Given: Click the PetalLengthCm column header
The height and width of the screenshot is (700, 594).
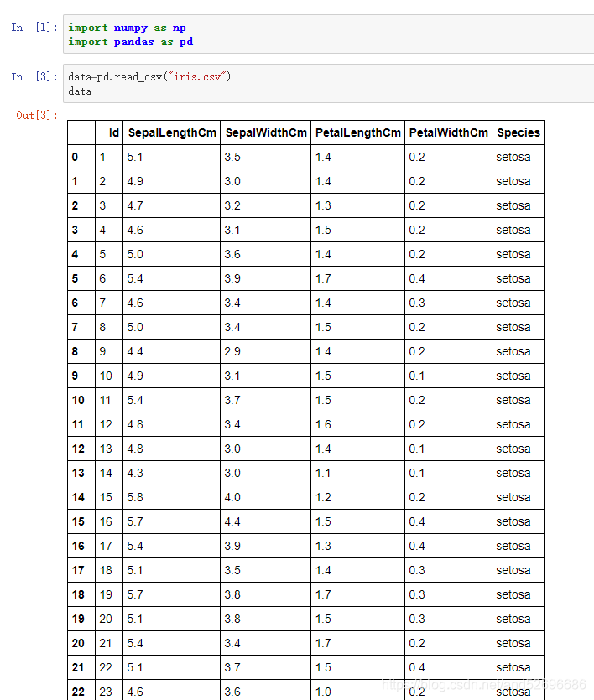Looking at the screenshot, I should point(358,132).
